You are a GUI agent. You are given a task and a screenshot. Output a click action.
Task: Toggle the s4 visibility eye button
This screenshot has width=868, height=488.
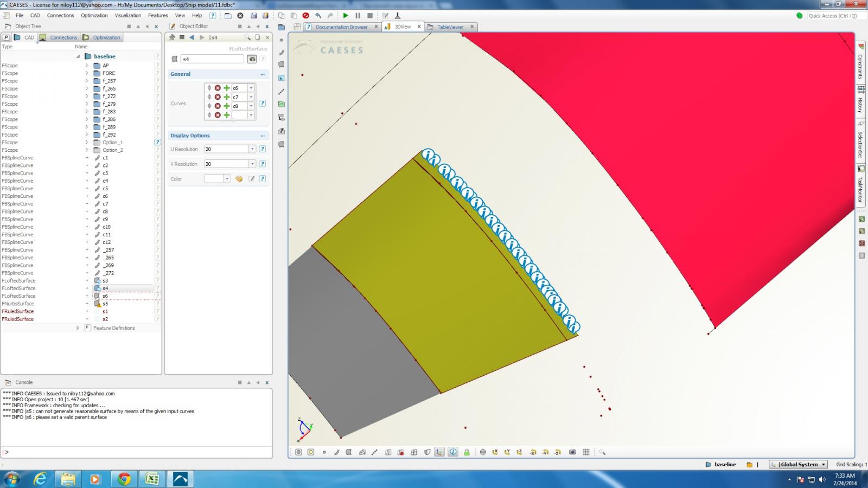pyautogui.click(x=252, y=59)
